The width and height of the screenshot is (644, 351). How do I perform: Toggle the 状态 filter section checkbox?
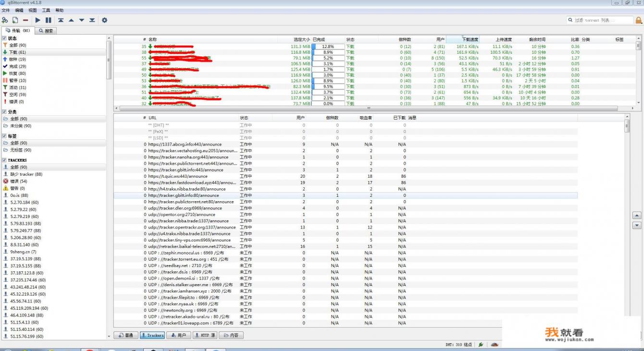pyautogui.click(x=4, y=38)
